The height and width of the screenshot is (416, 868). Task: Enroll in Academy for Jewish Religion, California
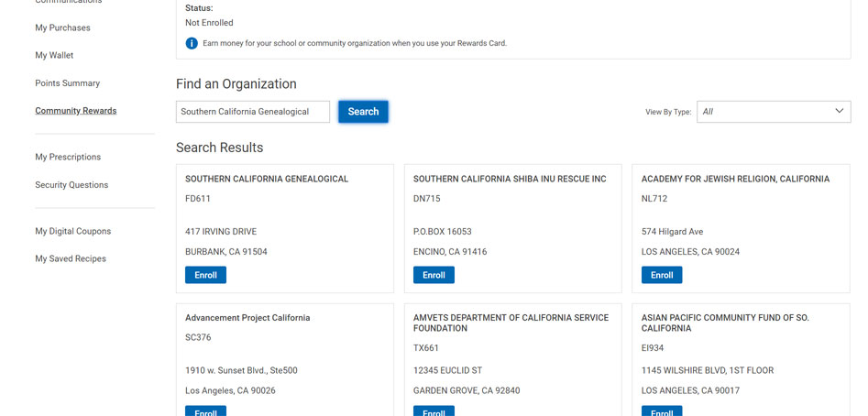tap(662, 275)
